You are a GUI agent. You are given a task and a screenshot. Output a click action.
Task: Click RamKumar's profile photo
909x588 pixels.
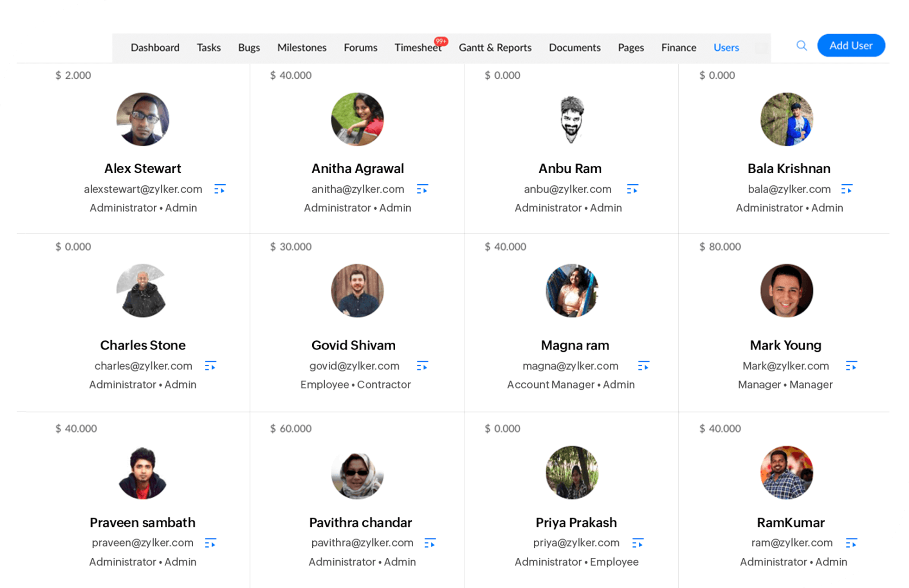coord(787,472)
